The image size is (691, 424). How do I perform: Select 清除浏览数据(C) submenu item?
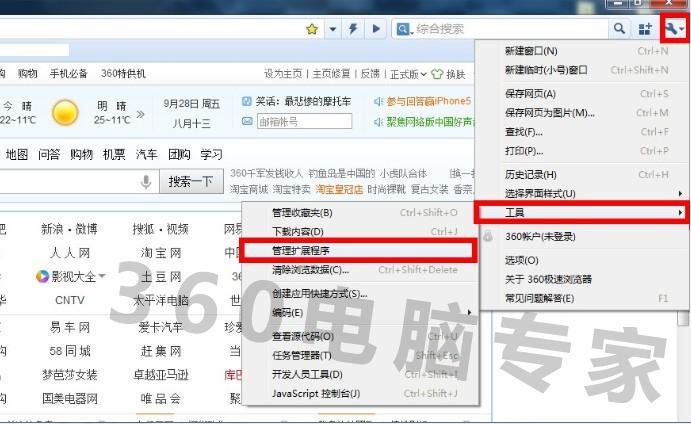pyautogui.click(x=360, y=270)
